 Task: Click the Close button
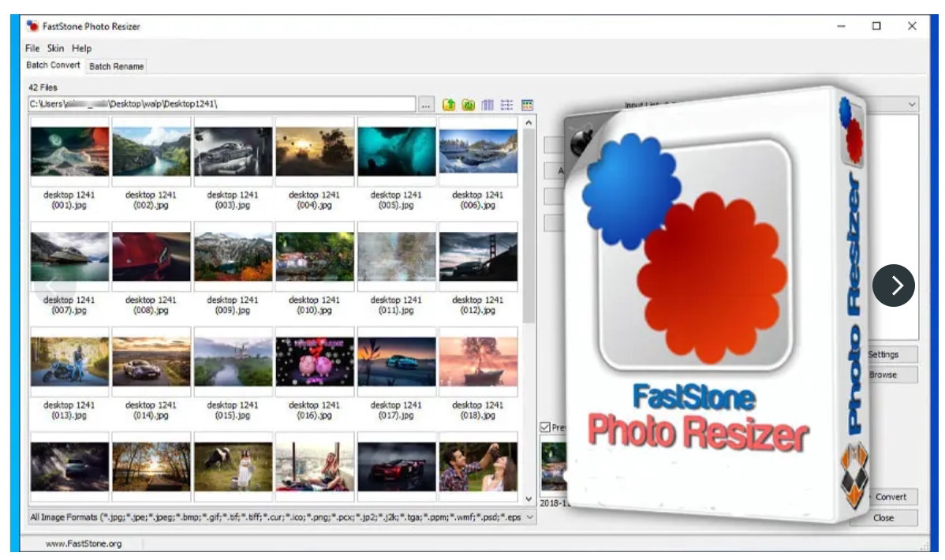[x=883, y=517]
